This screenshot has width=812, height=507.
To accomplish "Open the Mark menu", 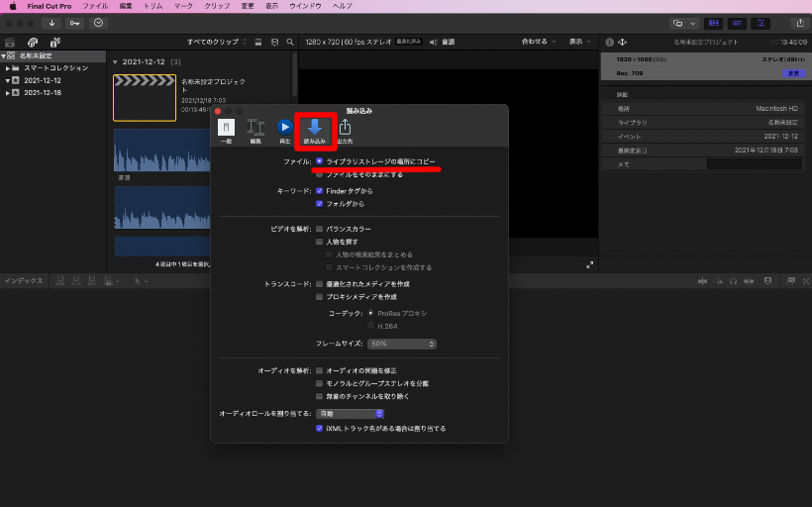I will point(183,6).
